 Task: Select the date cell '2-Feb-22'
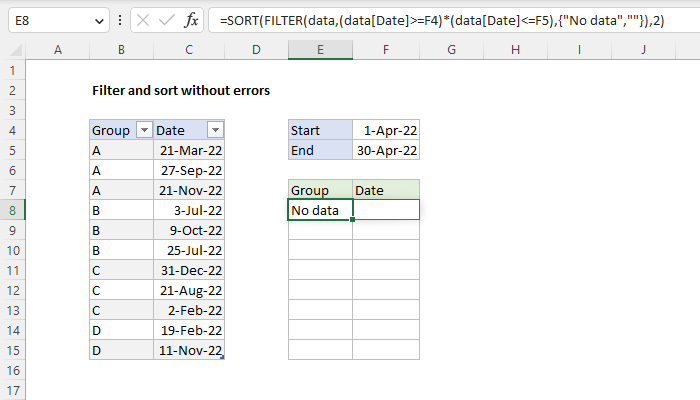tap(189, 310)
